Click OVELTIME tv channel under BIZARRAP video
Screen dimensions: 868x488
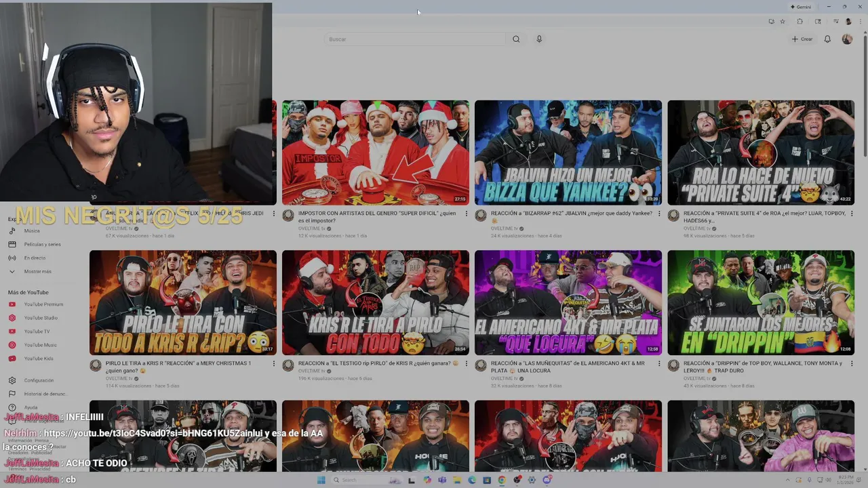coord(504,228)
